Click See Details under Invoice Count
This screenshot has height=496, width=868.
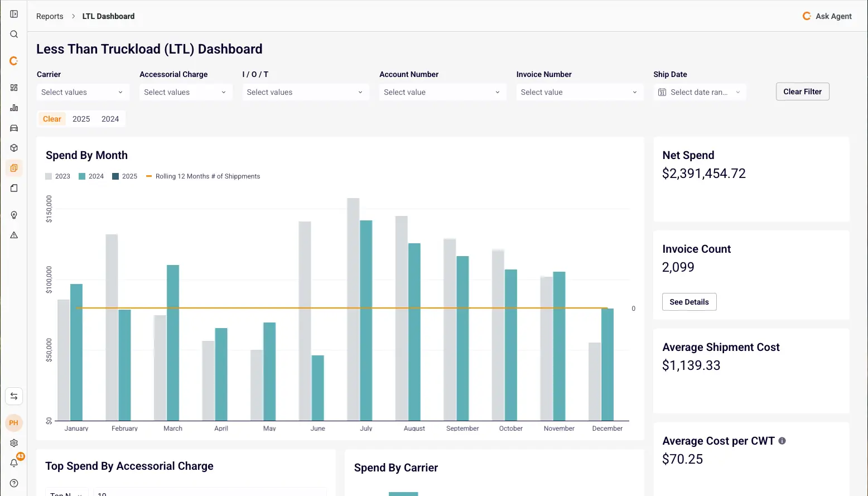(x=689, y=302)
